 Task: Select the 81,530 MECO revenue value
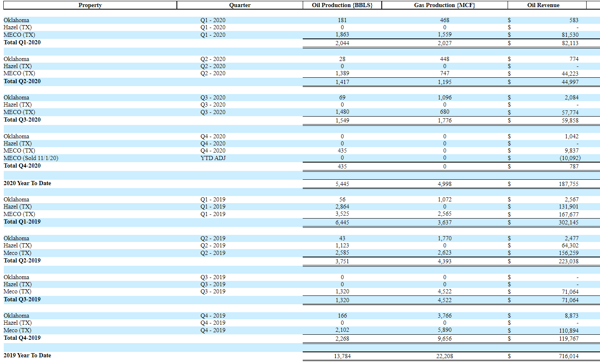pyautogui.click(x=570, y=35)
